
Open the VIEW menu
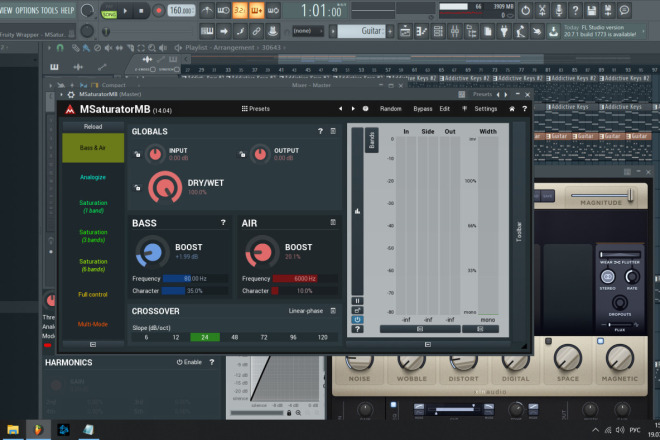point(6,11)
